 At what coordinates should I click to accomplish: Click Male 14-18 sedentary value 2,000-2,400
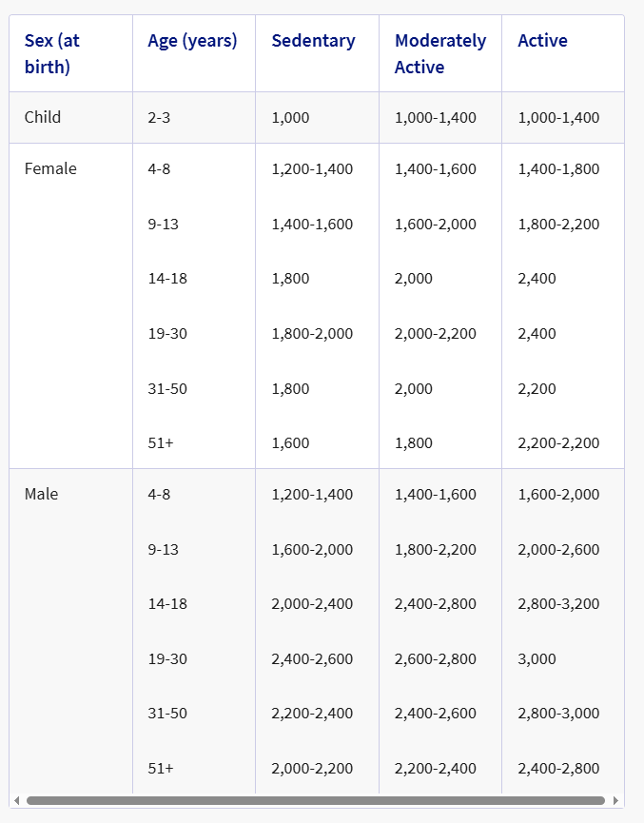pos(312,603)
